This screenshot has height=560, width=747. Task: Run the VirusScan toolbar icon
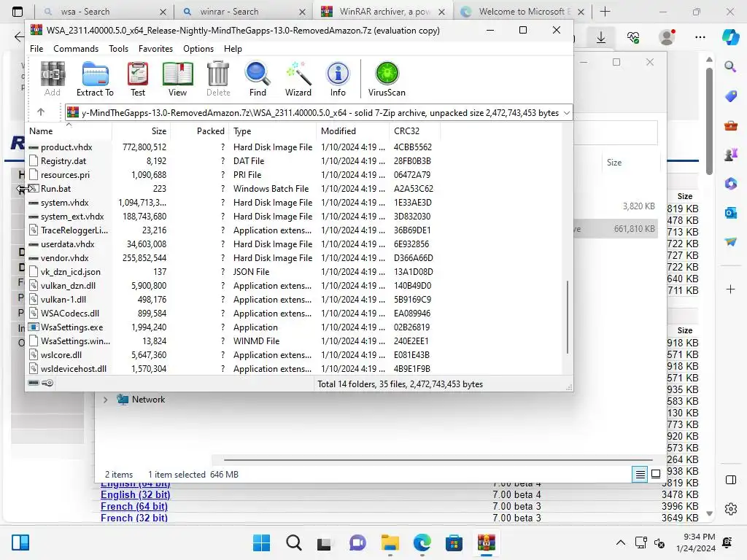[x=387, y=79]
